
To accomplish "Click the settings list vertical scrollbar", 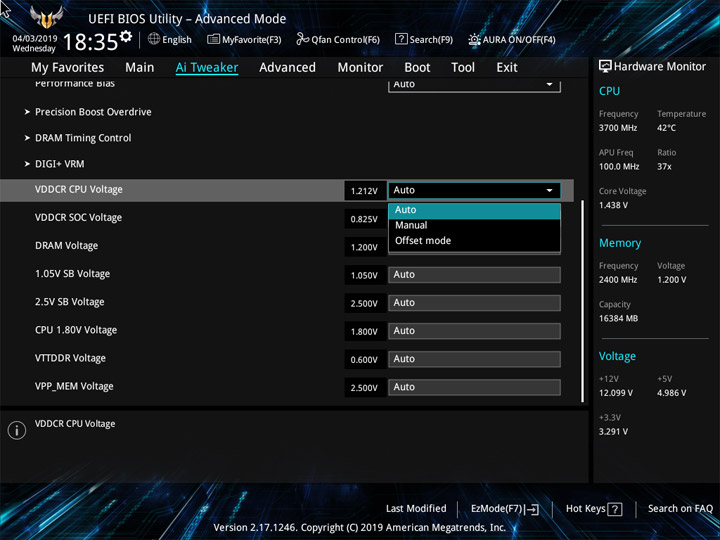I will (582, 301).
